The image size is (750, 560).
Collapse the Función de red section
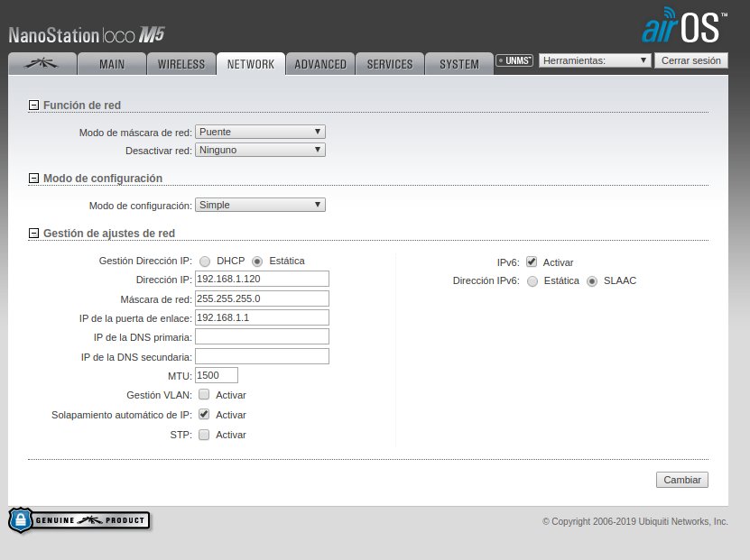33,106
